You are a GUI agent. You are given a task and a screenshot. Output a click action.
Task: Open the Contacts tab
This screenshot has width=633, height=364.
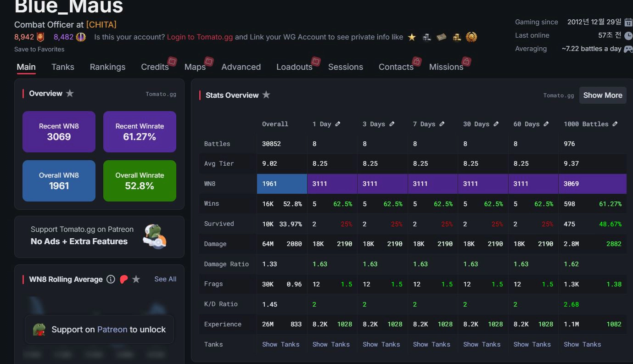click(x=396, y=67)
